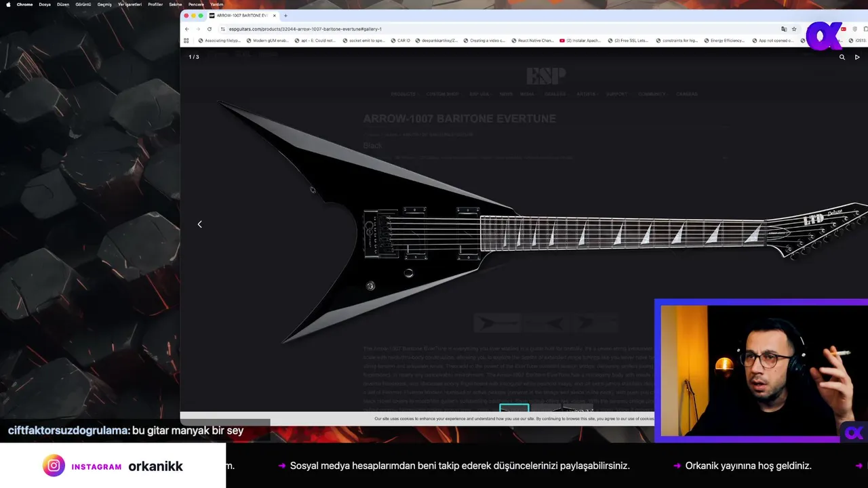The image size is (868, 488).
Task: Bookmark this page with the star icon
Action: (x=794, y=29)
